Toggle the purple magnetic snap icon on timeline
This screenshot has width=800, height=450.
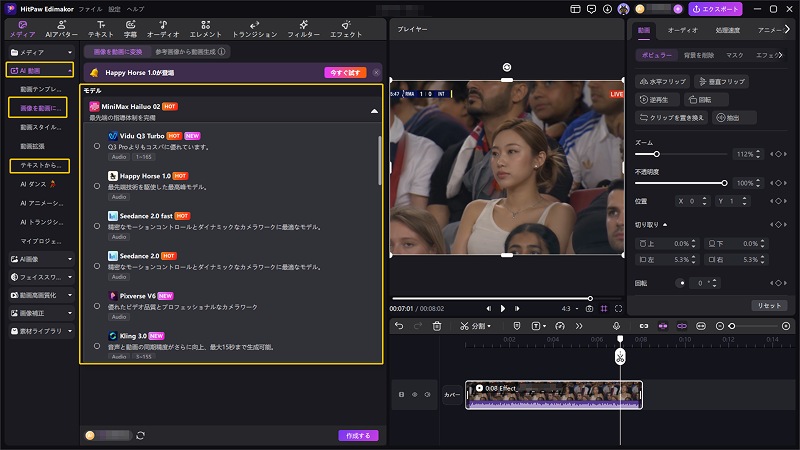tap(663, 326)
